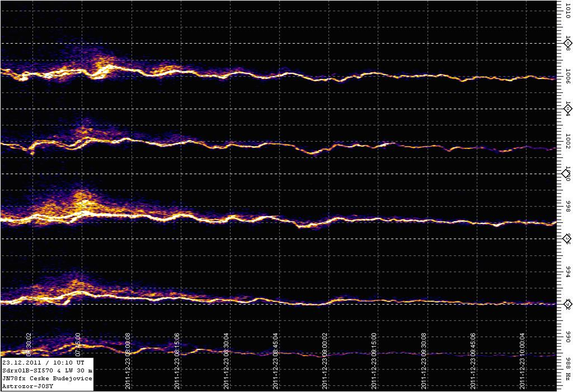573x392 pixels.
Task: Click the 1010 frequency axis label
Action: (567, 11)
